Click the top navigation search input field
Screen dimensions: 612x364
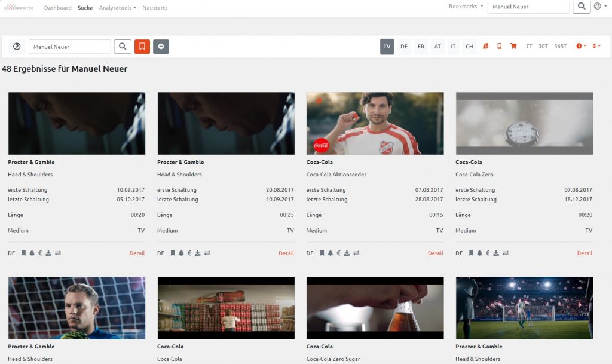[528, 7]
